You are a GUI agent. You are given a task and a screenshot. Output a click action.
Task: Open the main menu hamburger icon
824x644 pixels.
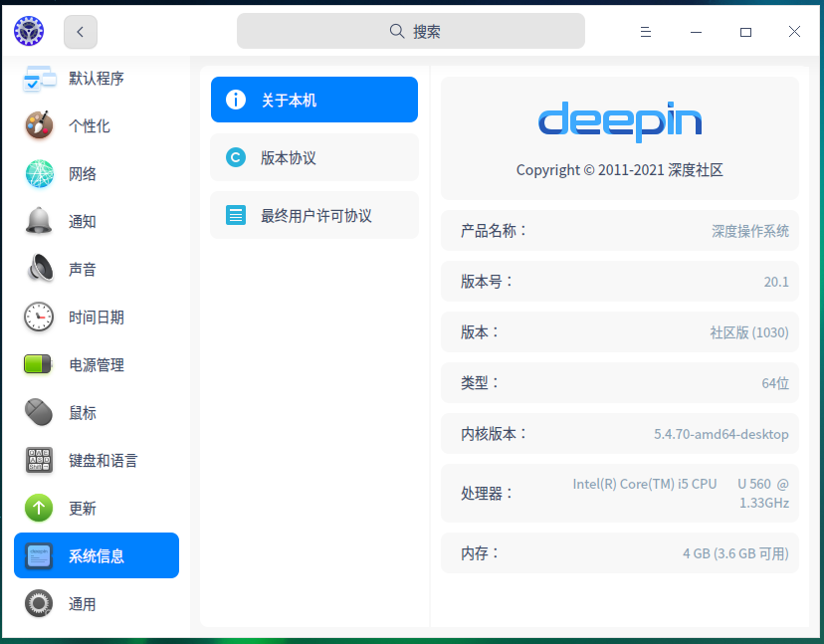(x=645, y=32)
